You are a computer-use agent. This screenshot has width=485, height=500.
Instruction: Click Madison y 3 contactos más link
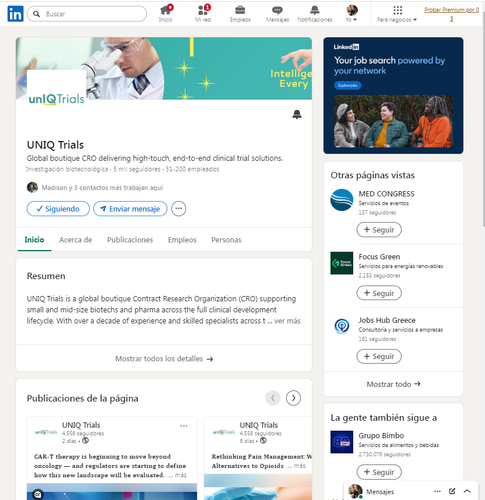[102, 187]
